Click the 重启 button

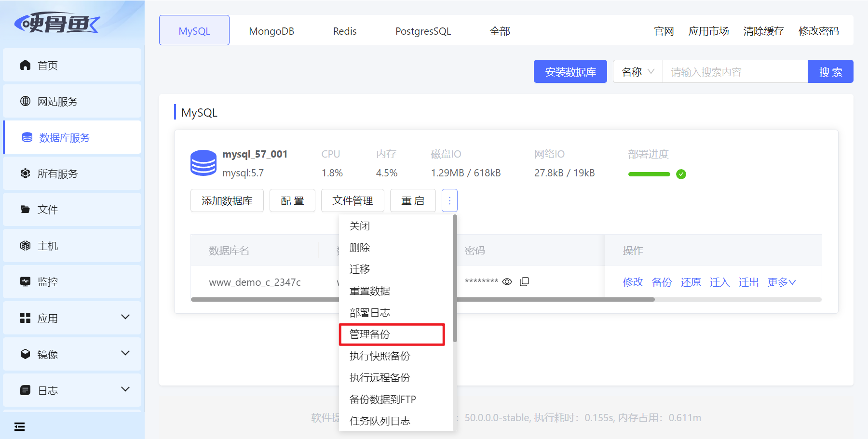pos(413,200)
